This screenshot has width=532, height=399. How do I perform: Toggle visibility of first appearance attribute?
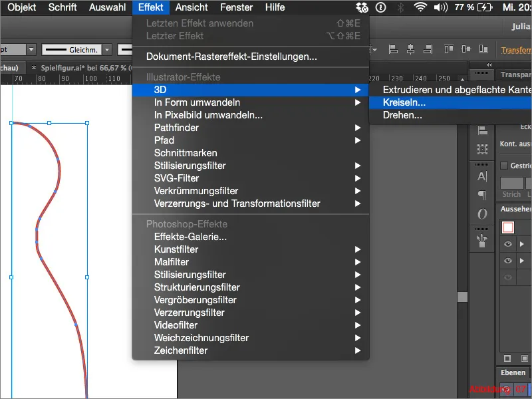(508, 244)
